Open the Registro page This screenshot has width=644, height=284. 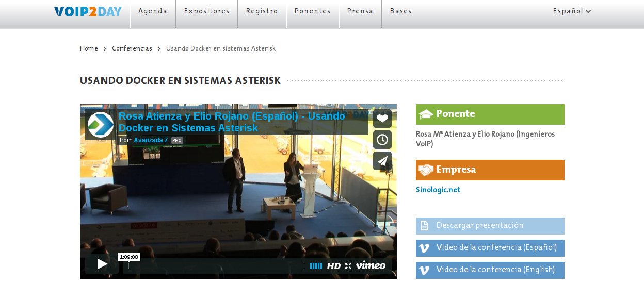[x=262, y=11]
